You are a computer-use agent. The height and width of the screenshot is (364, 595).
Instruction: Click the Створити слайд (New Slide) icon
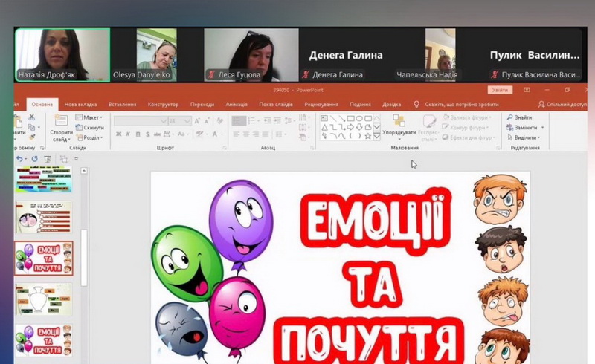click(61, 121)
